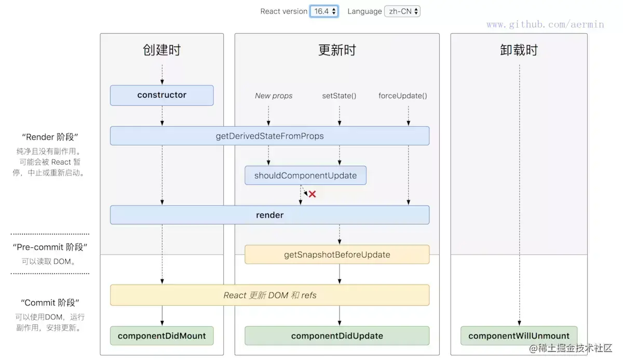Image resolution: width=623 pixels, height=364 pixels.
Task: Open shouldComponentUpdate method box
Action: click(x=305, y=176)
